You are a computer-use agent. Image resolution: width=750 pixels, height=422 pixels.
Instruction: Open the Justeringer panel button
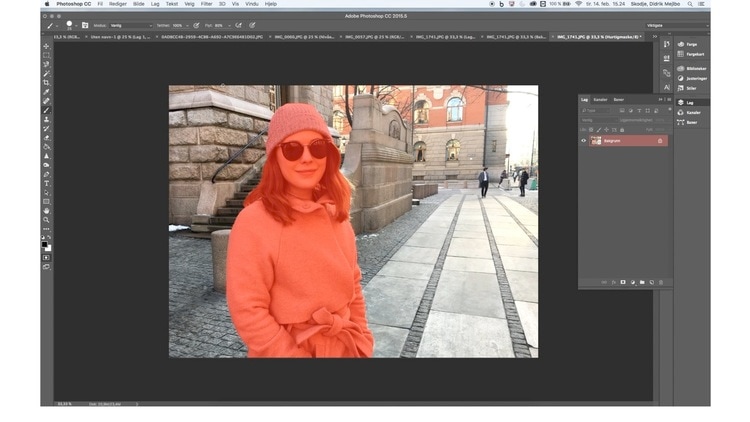[690, 78]
